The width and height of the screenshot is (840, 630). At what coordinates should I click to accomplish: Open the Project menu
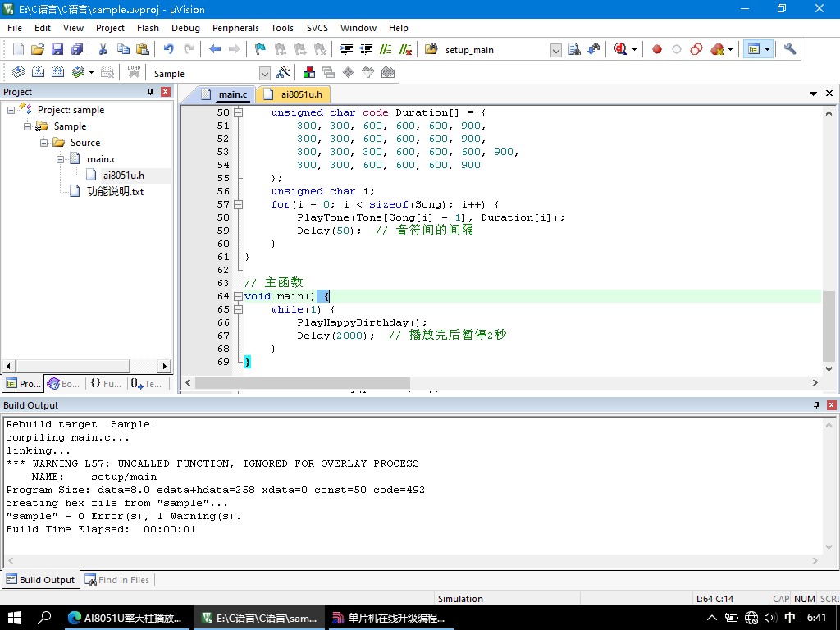coord(110,28)
